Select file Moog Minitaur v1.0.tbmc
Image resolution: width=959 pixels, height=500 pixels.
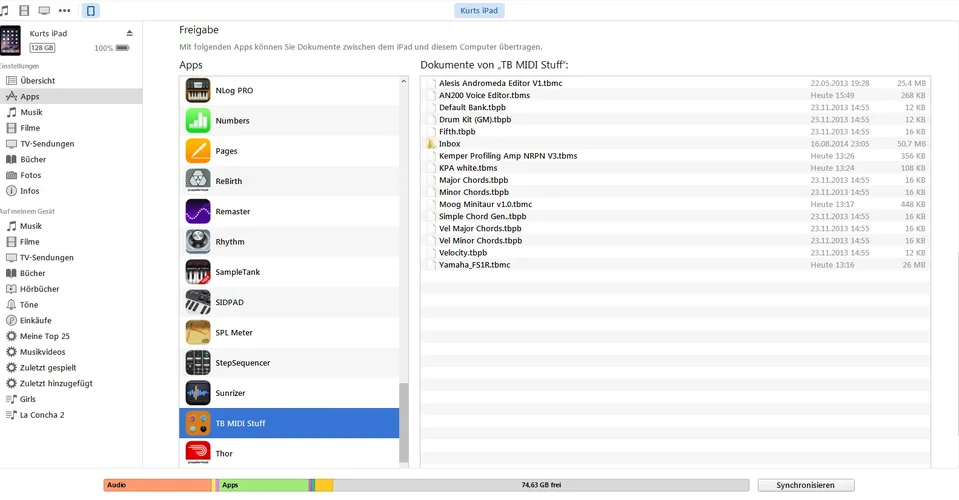[675, 204]
